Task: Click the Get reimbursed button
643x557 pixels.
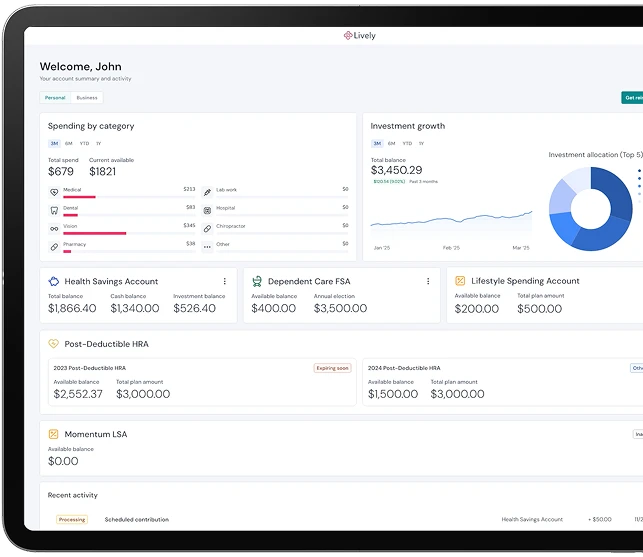Action: pyautogui.click(x=632, y=98)
